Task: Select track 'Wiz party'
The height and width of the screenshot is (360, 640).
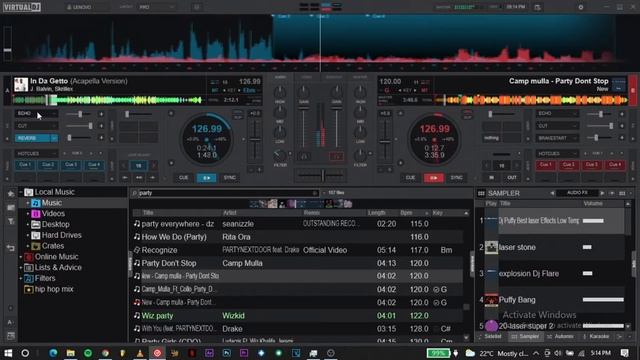Action: pyautogui.click(x=298, y=316)
